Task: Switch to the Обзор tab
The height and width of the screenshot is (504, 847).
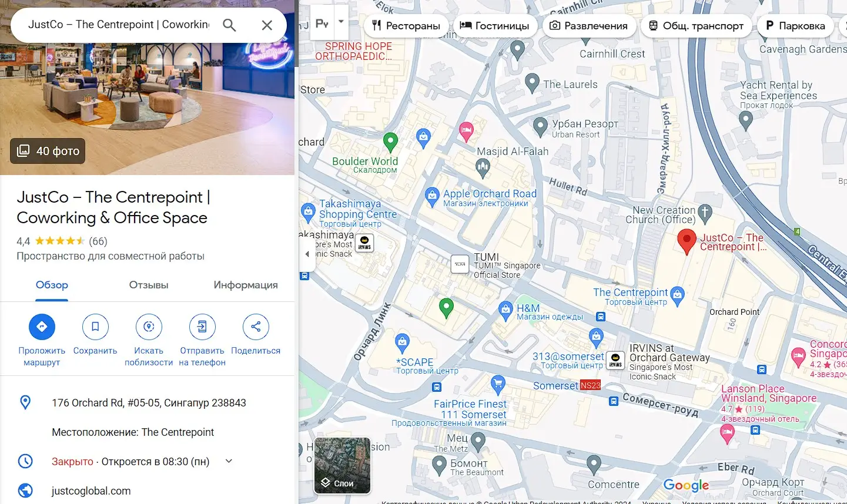Action: pos(52,285)
